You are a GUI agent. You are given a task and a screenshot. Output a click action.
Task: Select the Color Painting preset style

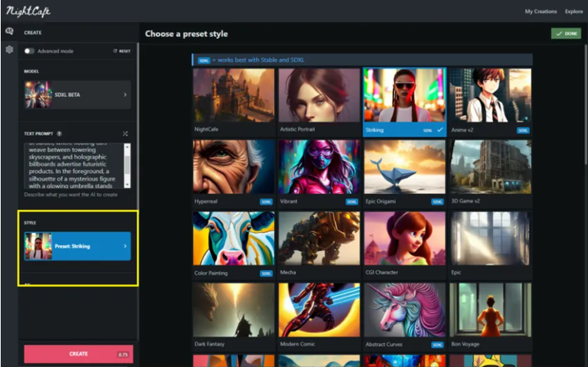point(234,245)
